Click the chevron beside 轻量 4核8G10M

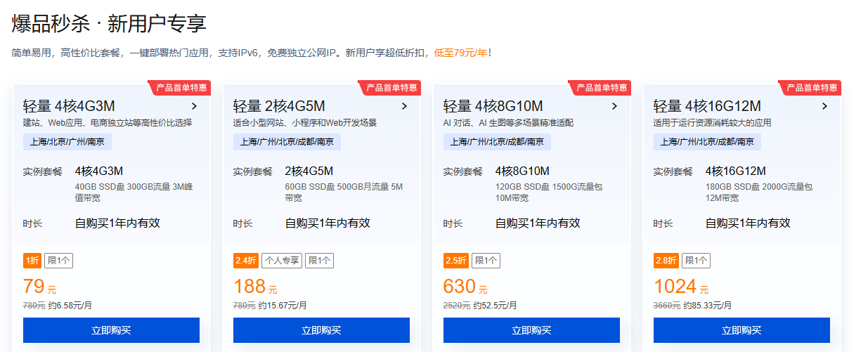click(x=614, y=107)
